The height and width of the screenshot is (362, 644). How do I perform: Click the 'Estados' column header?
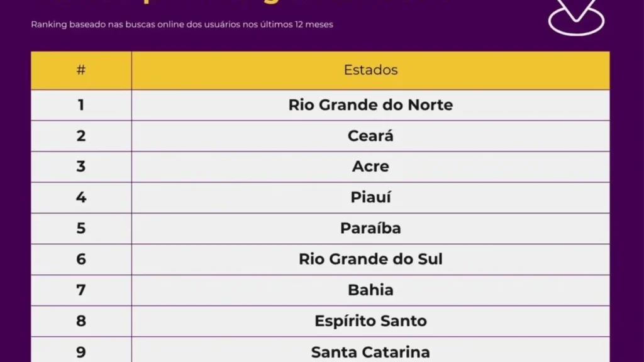370,70
